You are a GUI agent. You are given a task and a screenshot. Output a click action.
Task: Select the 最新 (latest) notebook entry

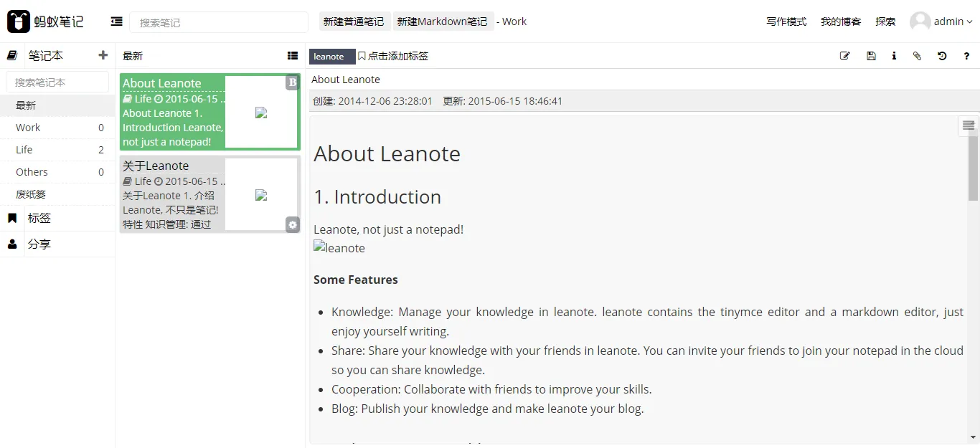click(x=57, y=105)
